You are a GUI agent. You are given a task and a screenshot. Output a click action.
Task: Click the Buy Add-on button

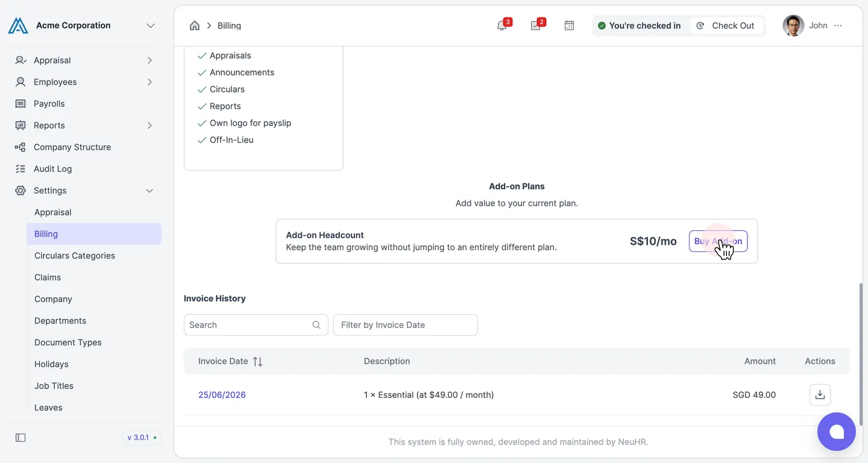tap(718, 241)
